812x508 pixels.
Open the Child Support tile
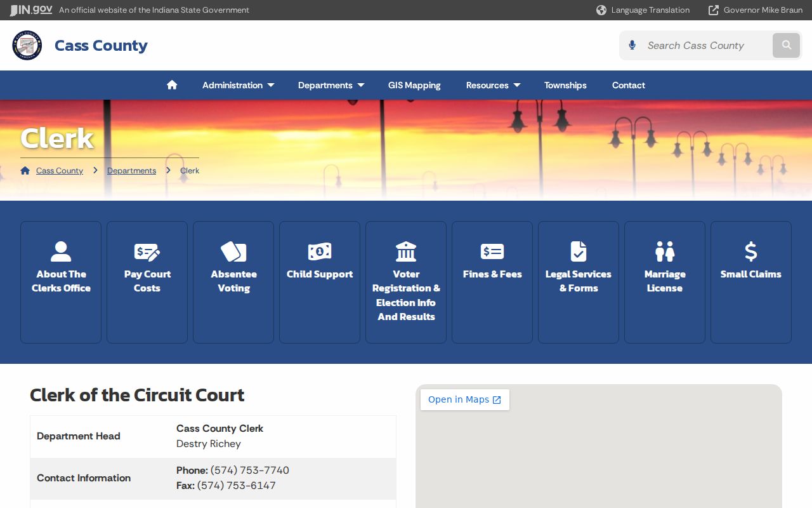coord(320,282)
